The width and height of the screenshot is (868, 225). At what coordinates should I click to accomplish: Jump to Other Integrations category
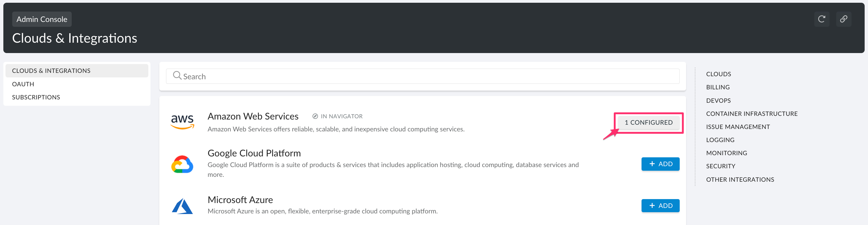coord(740,180)
